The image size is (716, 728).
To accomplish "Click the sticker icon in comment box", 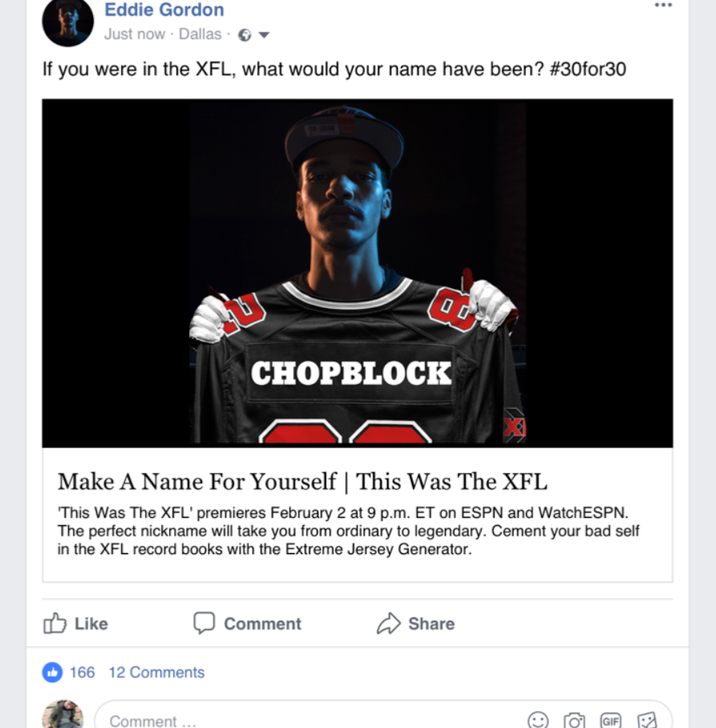I will (647, 720).
